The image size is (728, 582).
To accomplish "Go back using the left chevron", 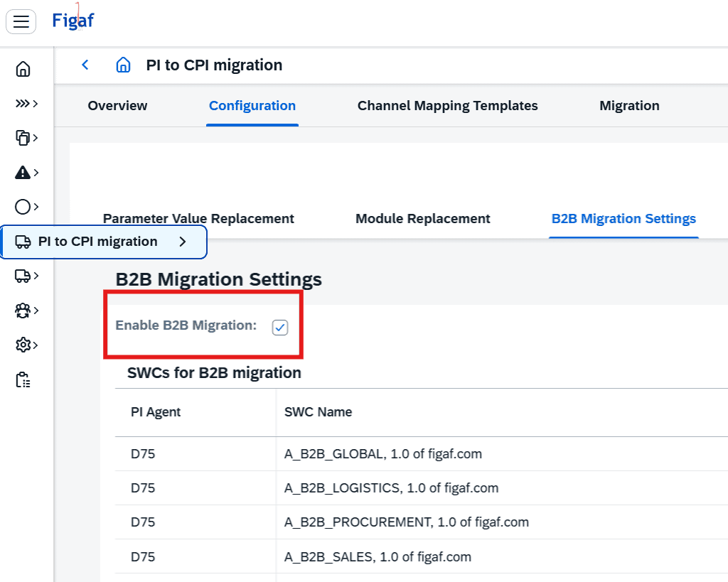I will (85, 65).
